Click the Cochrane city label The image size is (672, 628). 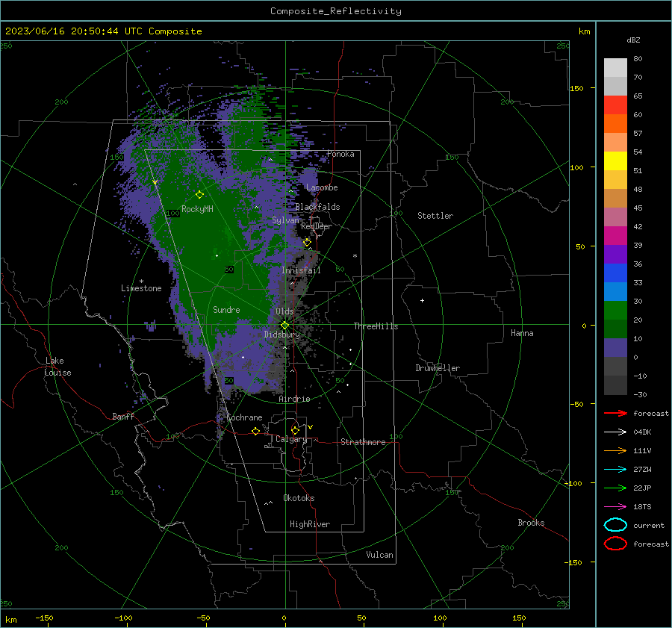click(x=244, y=417)
